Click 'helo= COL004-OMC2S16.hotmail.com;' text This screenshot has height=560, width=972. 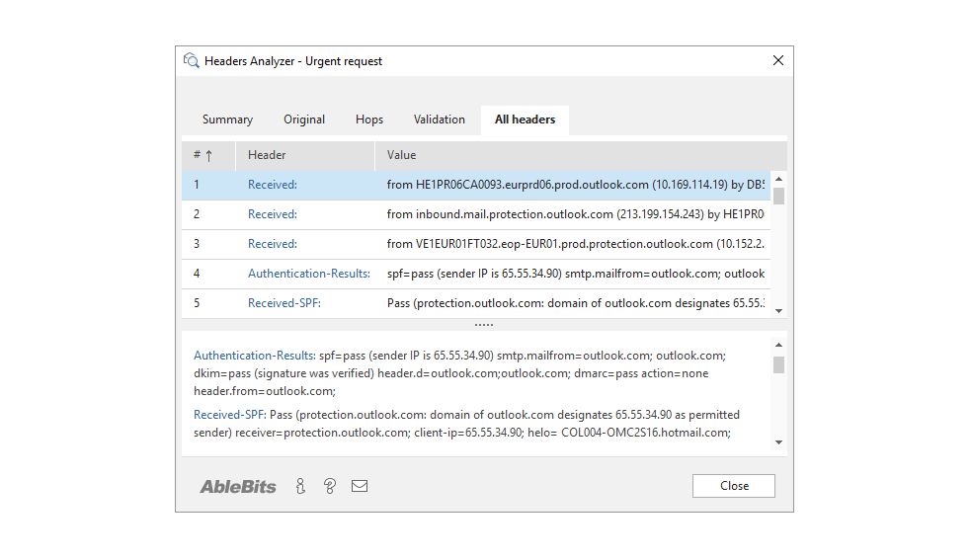click(x=629, y=433)
